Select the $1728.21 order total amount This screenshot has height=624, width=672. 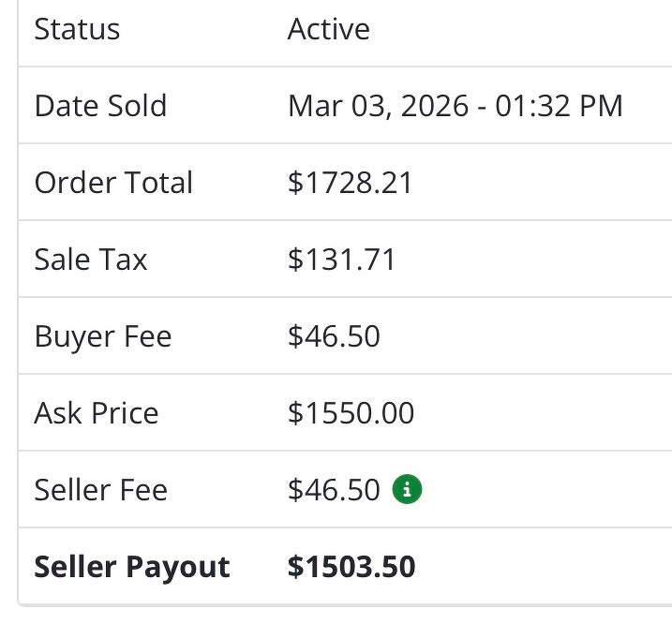coord(350,183)
